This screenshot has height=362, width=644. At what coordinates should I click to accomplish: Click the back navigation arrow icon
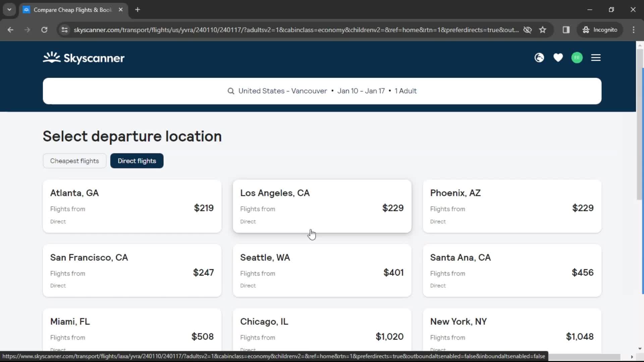(x=11, y=29)
